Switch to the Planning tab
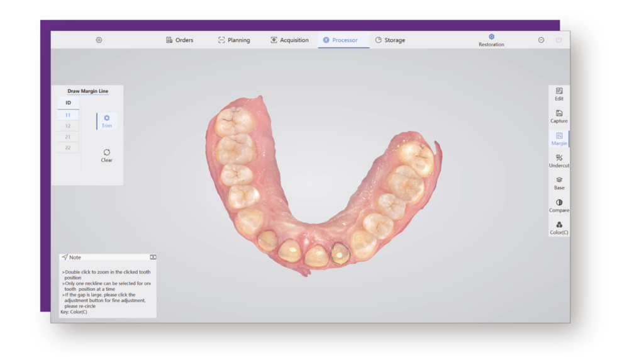This screenshot has height=360, width=644. tap(234, 40)
